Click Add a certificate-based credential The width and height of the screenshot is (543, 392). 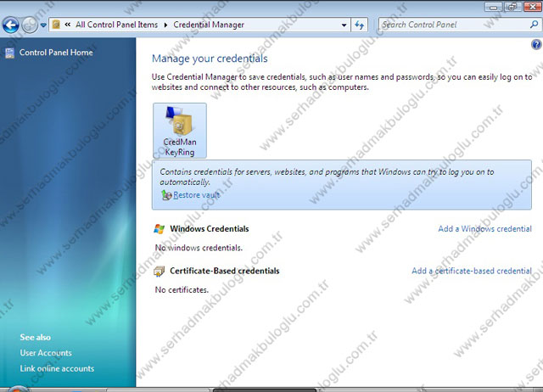click(472, 271)
